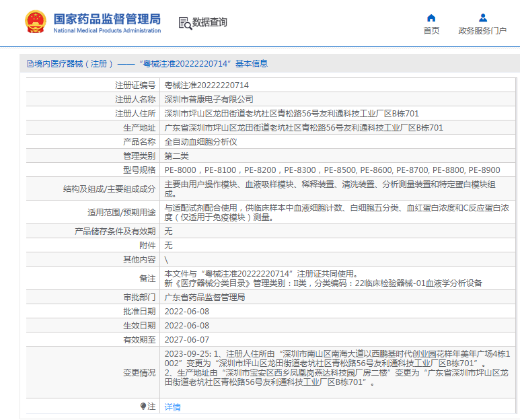Viewport: 520px width, 420px height.
Task: Open 政务服务门户 text link
Action: click(x=482, y=30)
